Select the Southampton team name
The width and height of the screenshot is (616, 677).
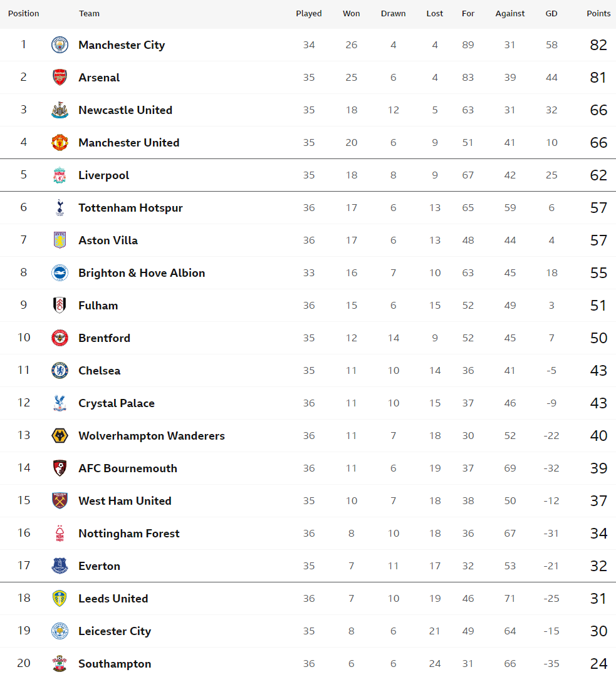[115, 664]
